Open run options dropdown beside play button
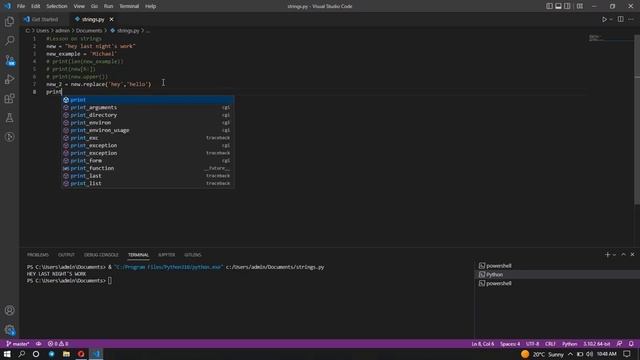This screenshot has width=640, height=360. coord(611,19)
